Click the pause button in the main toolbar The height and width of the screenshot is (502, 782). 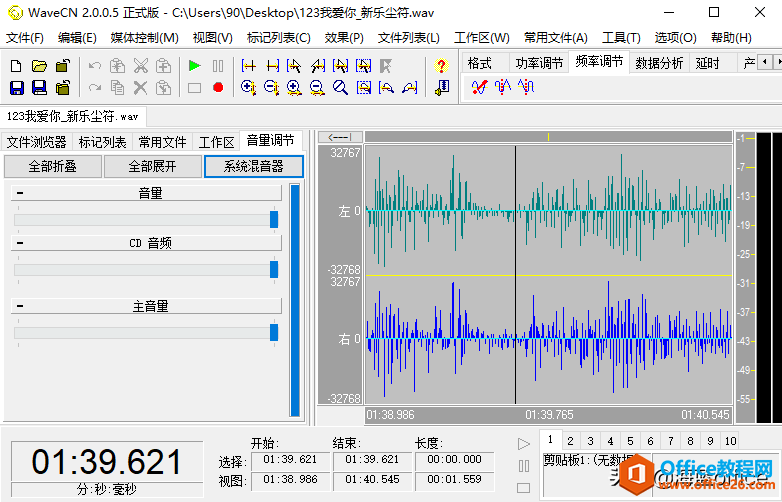[x=218, y=66]
